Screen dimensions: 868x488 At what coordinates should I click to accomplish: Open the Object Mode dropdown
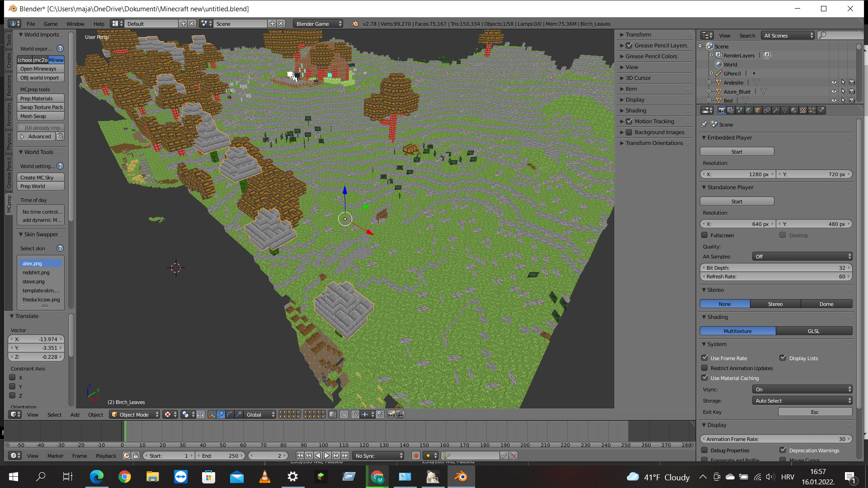pos(134,414)
